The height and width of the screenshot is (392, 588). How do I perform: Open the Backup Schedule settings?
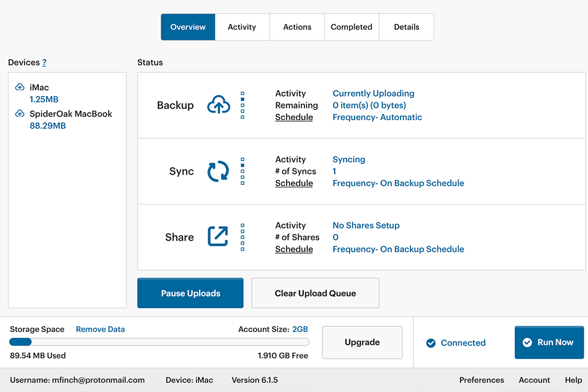pyautogui.click(x=294, y=117)
